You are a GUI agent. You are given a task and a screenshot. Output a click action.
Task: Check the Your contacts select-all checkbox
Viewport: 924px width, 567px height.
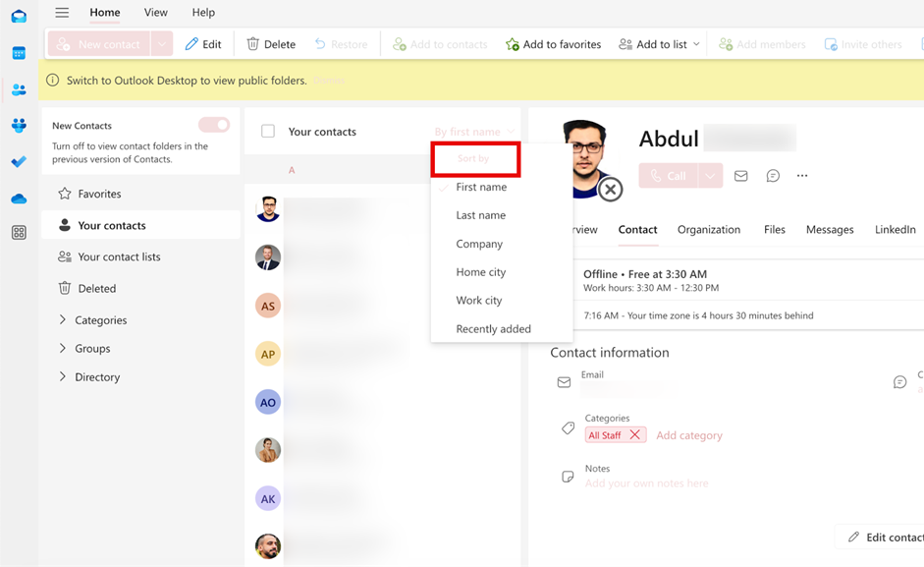point(268,131)
